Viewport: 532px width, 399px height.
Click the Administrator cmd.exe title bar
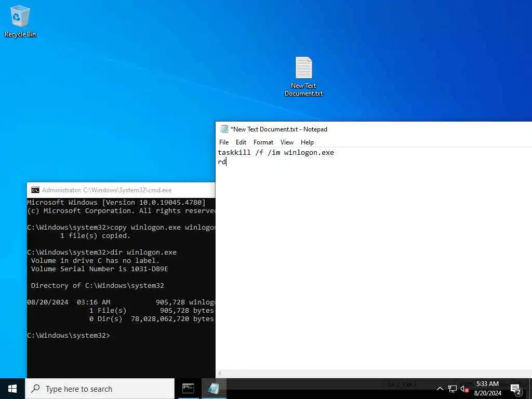click(x=121, y=190)
